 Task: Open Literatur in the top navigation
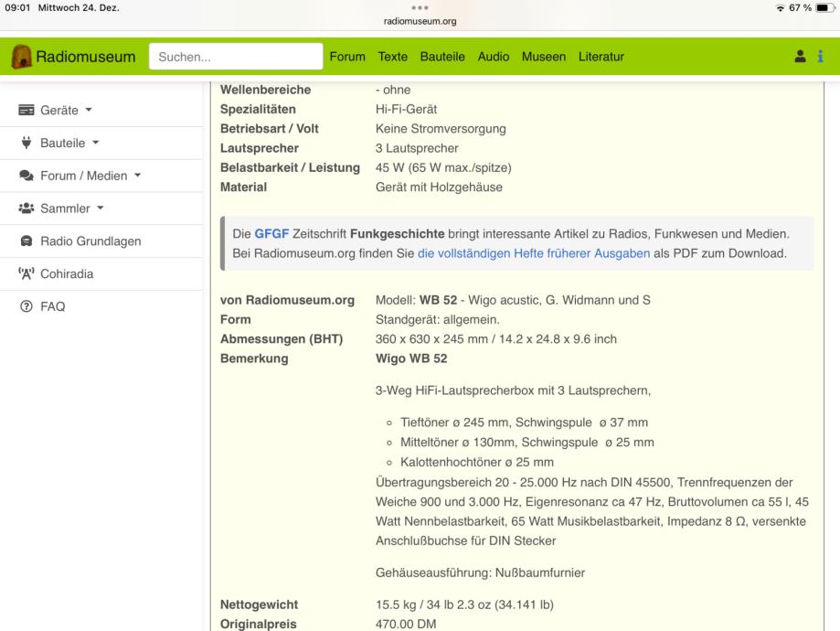pyautogui.click(x=601, y=57)
